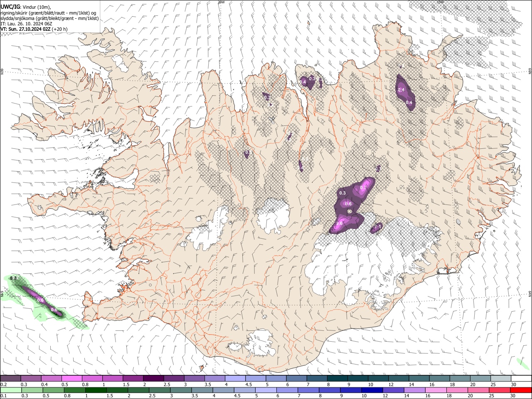Click the 'UWC/IG: Vindur (10m)' title text
The height and width of the screenshot is (399, 532).
click(26, 7)
